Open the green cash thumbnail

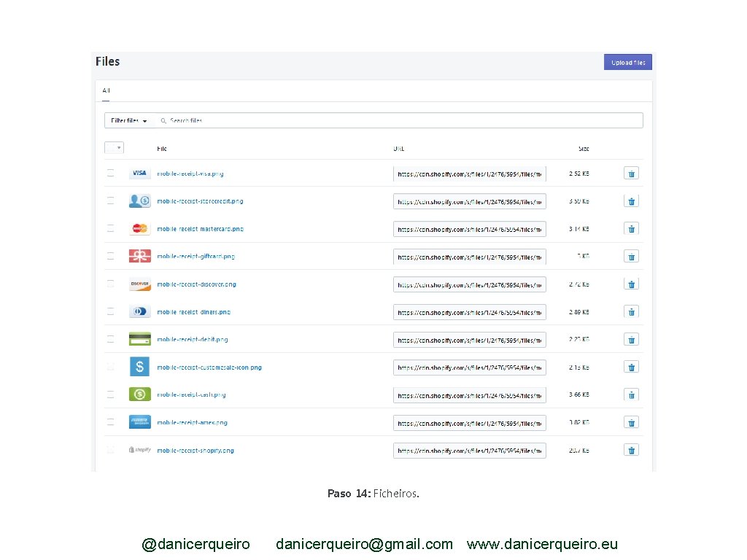139,394
